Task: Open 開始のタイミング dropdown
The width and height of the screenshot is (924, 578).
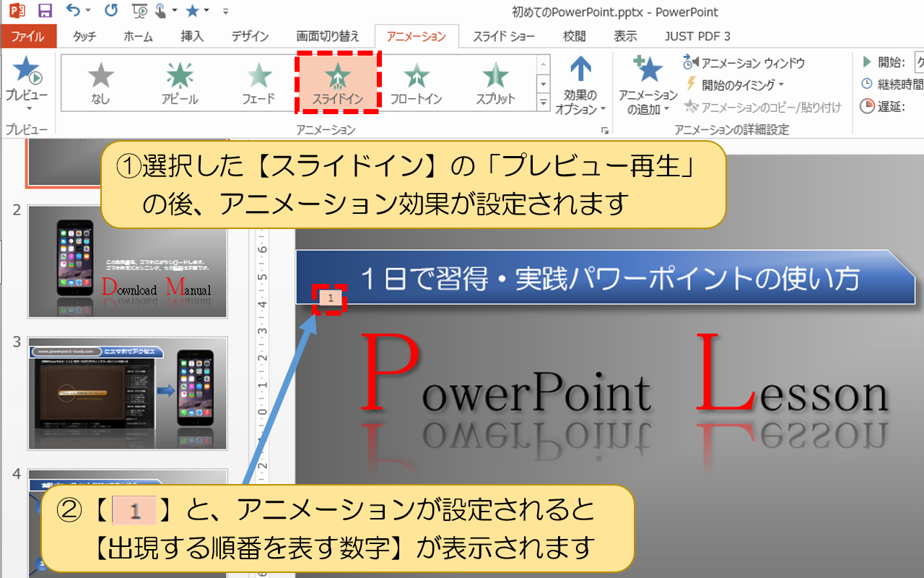Action: [733, 85]
